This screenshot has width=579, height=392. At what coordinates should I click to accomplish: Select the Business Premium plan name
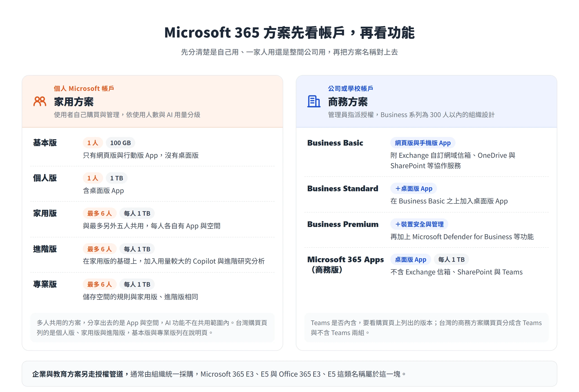point(343,224)
